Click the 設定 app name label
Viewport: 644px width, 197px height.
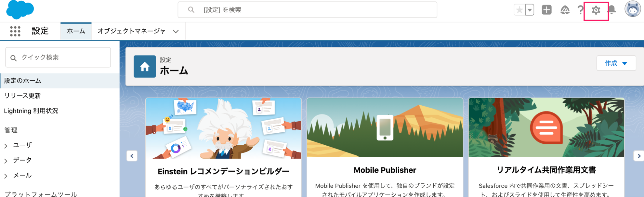pos(40,31)
